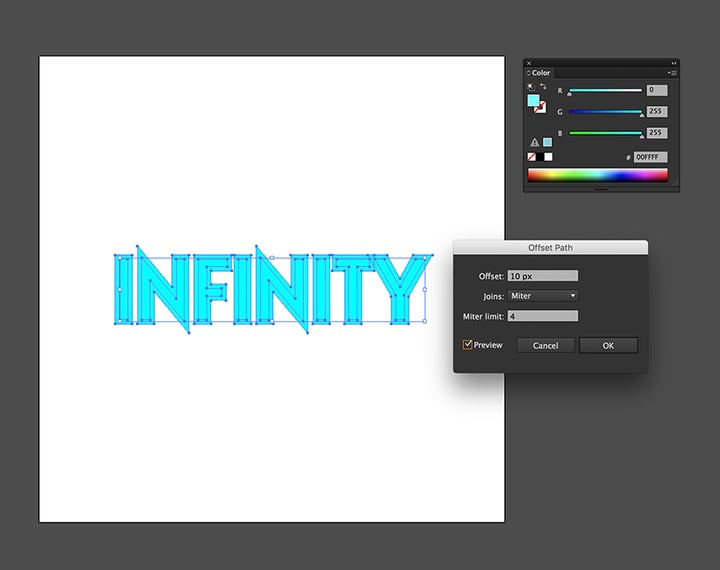Collapse the Color panel with double arrows
720x570 pixels.
[x=674, y=63]
